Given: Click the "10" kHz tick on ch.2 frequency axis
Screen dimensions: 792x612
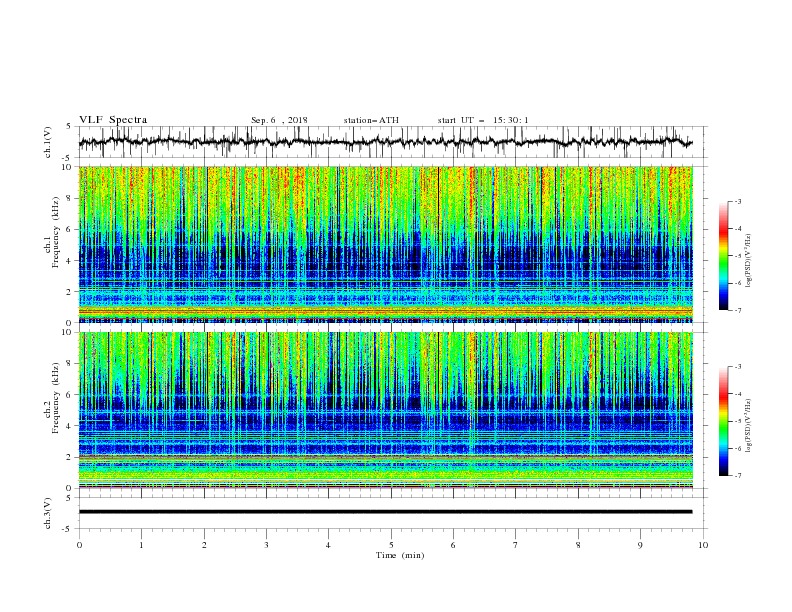Looking at the screenshot, I should (x=67, y=332).
